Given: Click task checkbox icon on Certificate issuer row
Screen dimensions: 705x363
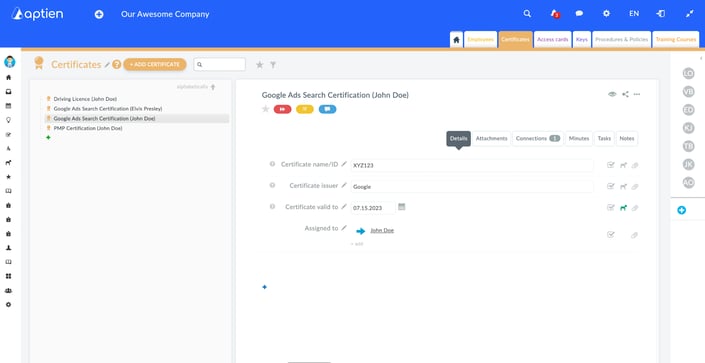Looking at the screenshot, I should click(611, 186).
